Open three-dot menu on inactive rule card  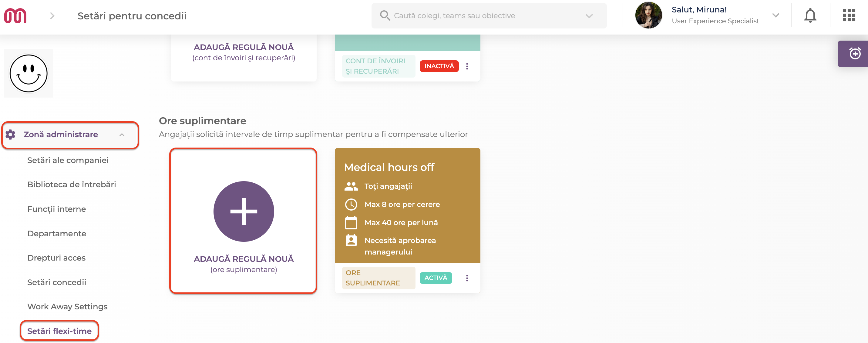[467, 66]
